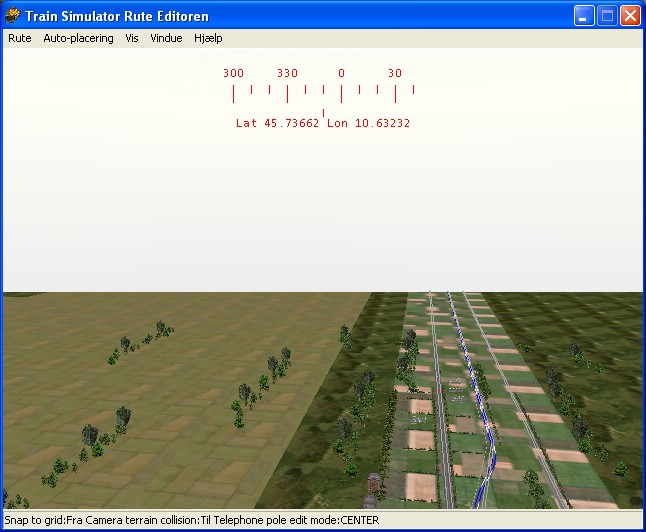646x532 pixels.
Task: Open the Hjælp menu
Action: 208,38
